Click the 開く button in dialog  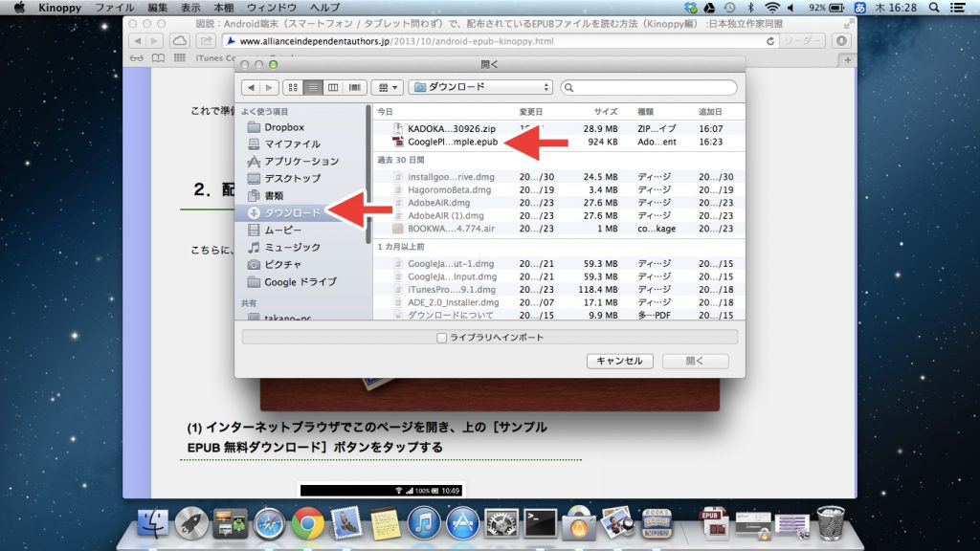click(x=695, y=361)
